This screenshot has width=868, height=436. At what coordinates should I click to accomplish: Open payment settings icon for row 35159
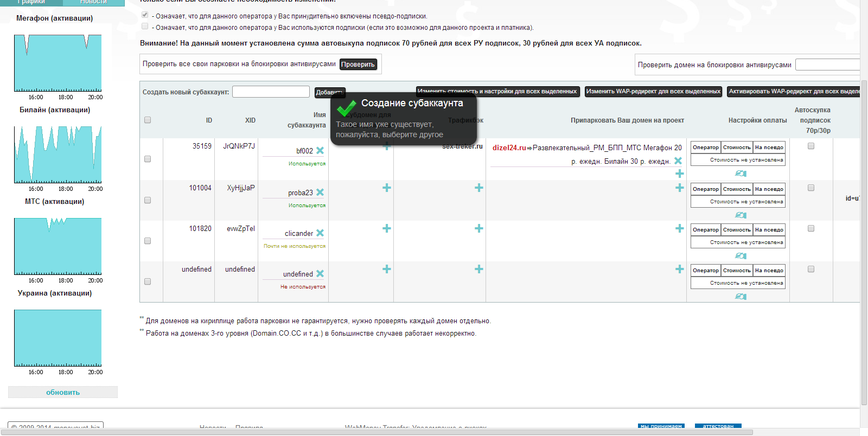pyautogui.click(x=741, y=174)
